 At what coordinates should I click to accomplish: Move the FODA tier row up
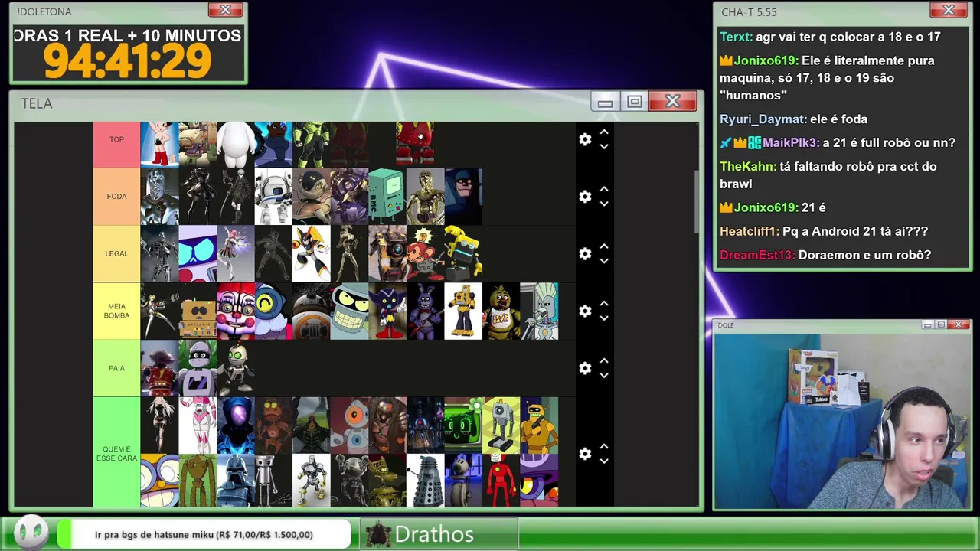click(x=604, y=189)
